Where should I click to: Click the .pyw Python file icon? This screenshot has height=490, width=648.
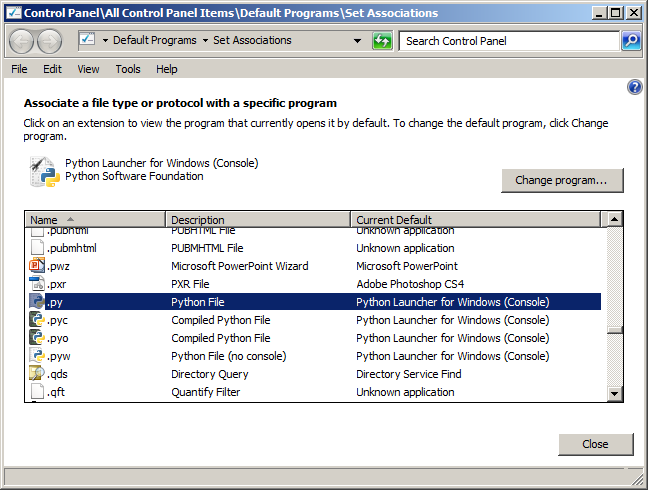pyautogui.click(x=37, y=355)
